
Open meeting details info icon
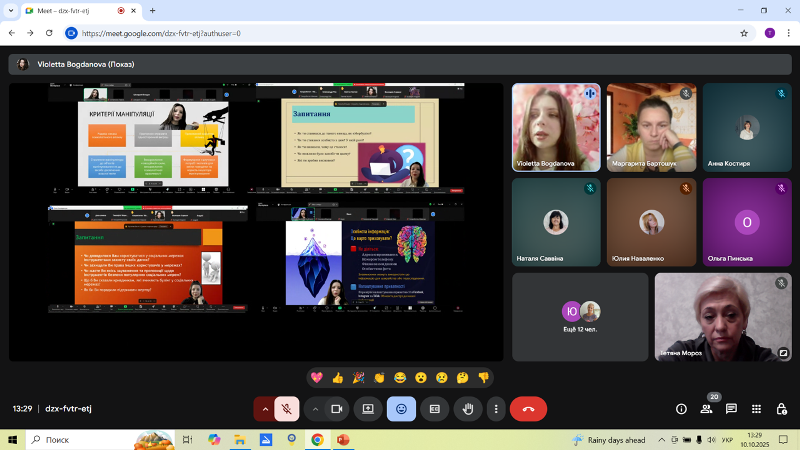coord(681,408)
